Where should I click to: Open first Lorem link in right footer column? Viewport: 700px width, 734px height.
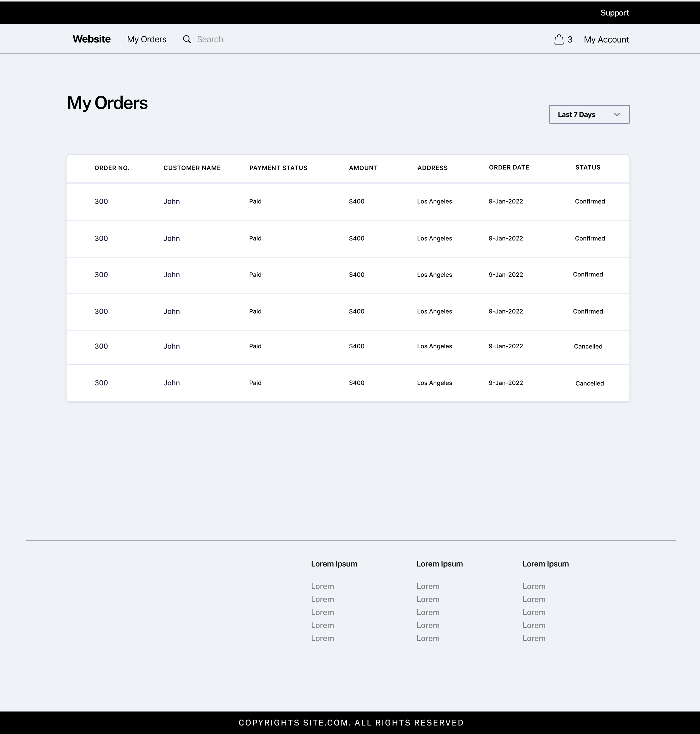coord(534,586)
